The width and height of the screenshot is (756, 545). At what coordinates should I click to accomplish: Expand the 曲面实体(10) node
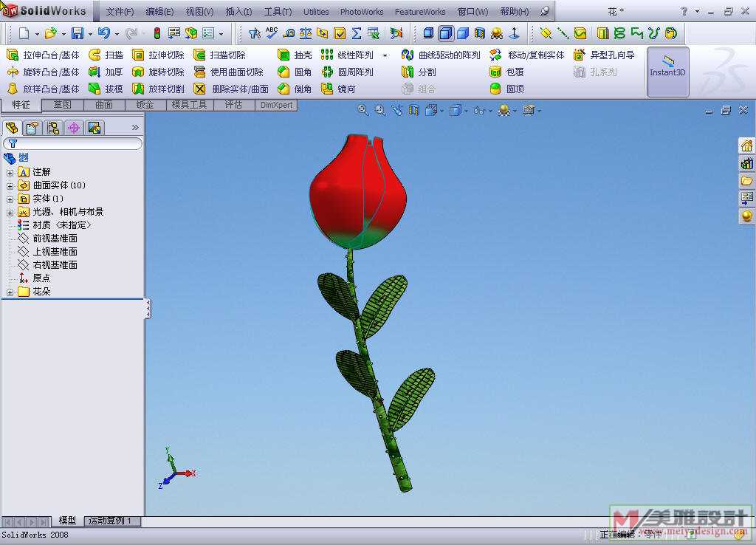point(10,185)
